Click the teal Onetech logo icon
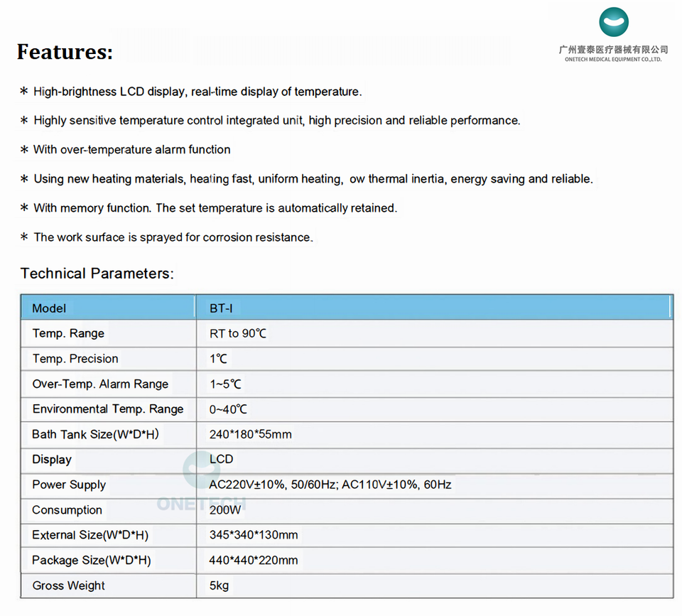 [x=614, y=22]
